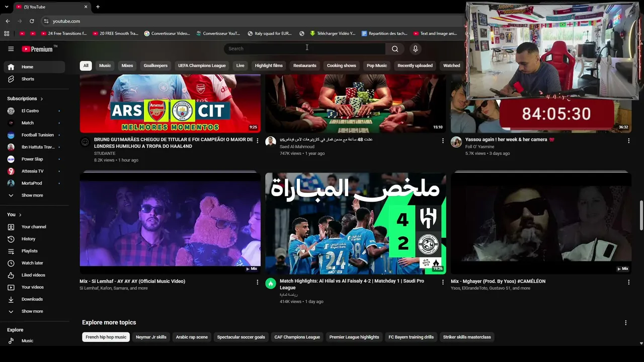The image size is (644, 362).
Task: Choose the CAF Champions League topic
Action: tap(297, 337)
